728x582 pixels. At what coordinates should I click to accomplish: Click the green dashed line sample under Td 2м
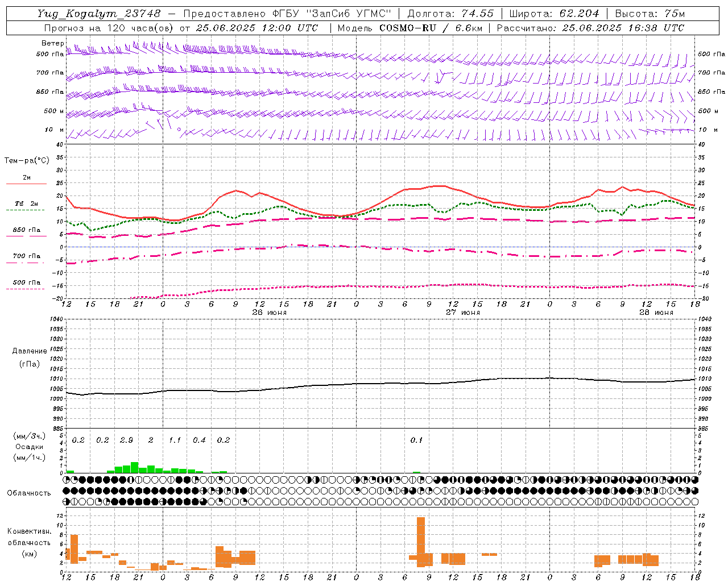click(25, 210)
